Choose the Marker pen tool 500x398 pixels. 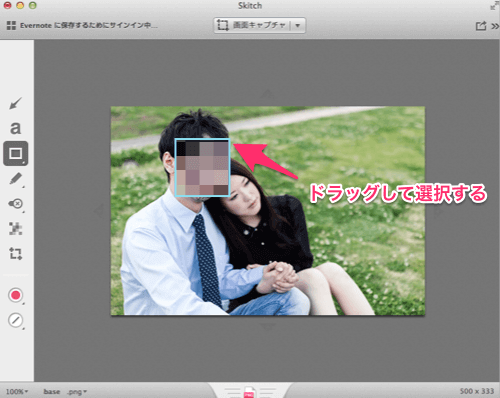click(x=16, y=179)
